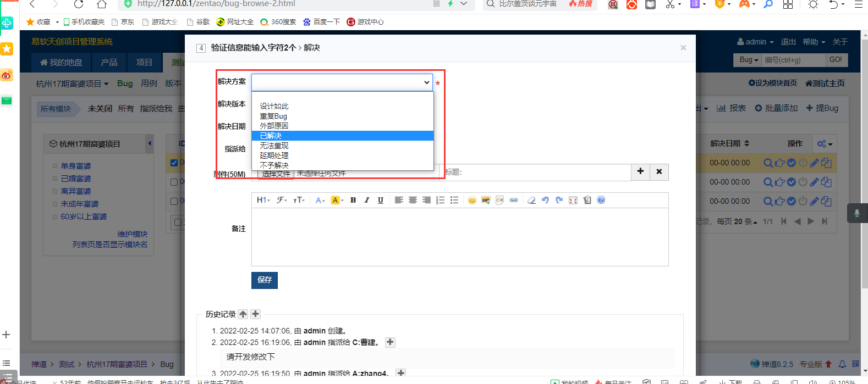Screen dimensions: 868x384
Task: Open the 解决方案 resolution dropdown
Action: point(342,82)
